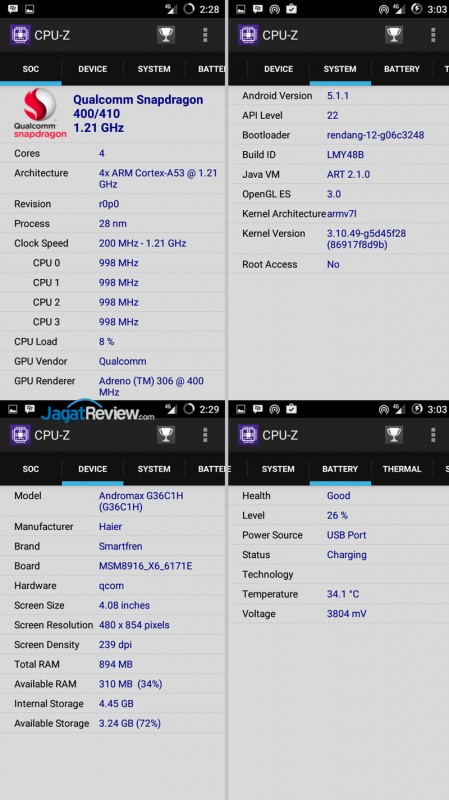Tap the Temperature value 34.1 °C
Viewport: 449px width, 800px height.
(343, 594)
